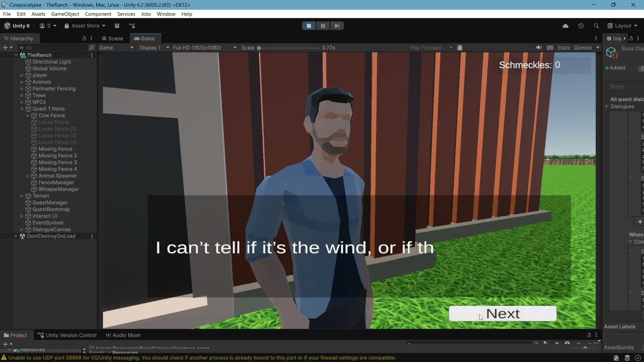Focus the Hierarchy search field
Viewport: 644px width, 362px height.
tap(53, 47)
